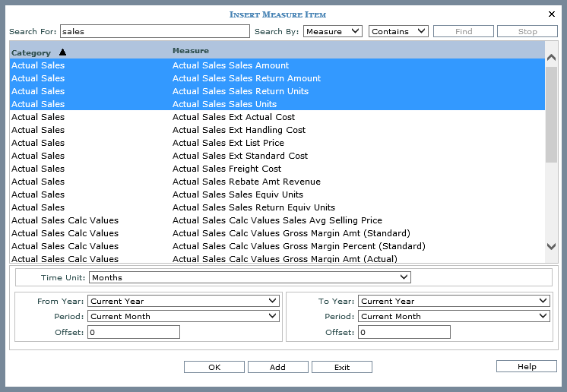Click the Exit button

point(341,367)
